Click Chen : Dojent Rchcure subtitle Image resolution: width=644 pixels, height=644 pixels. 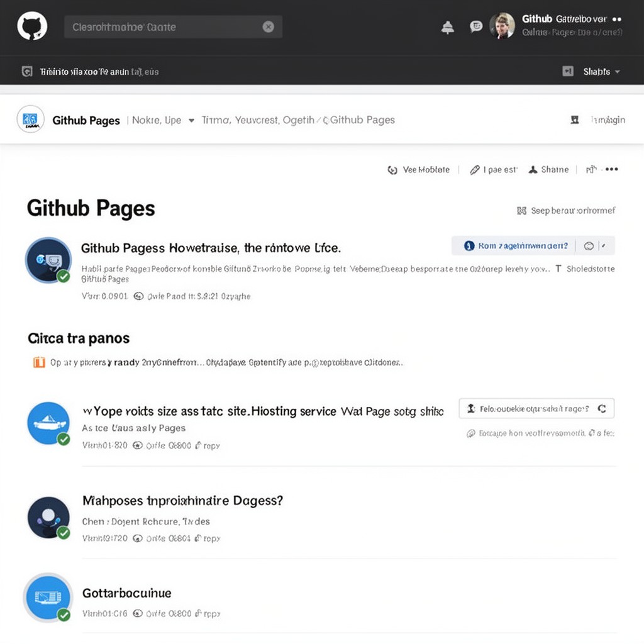[x=146, y=521]
